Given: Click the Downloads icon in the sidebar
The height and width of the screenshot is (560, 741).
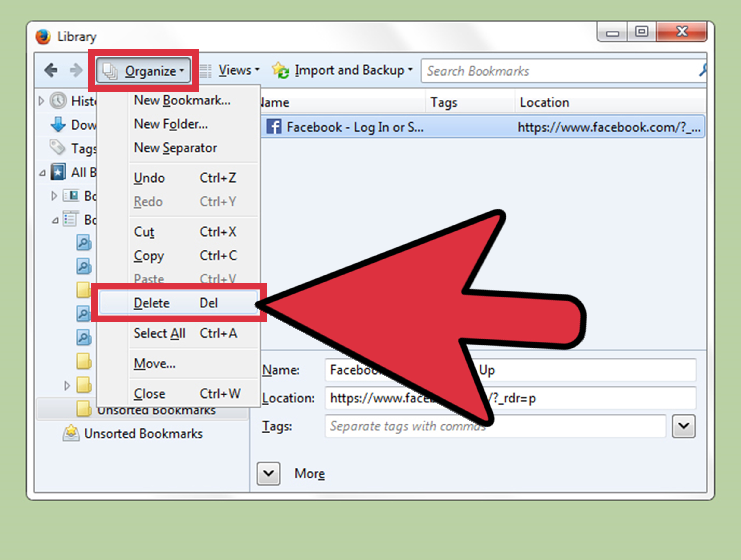Looking at the screenshot, I should pos(58,125).
